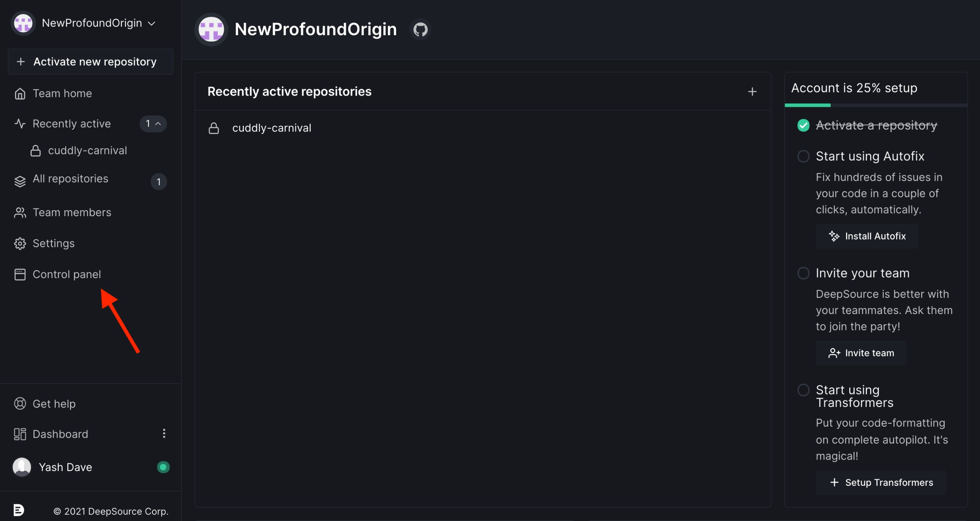
Task: Expand the NewProfoundOrigin team switcher dropdown
Action: (x=152, y=23)
